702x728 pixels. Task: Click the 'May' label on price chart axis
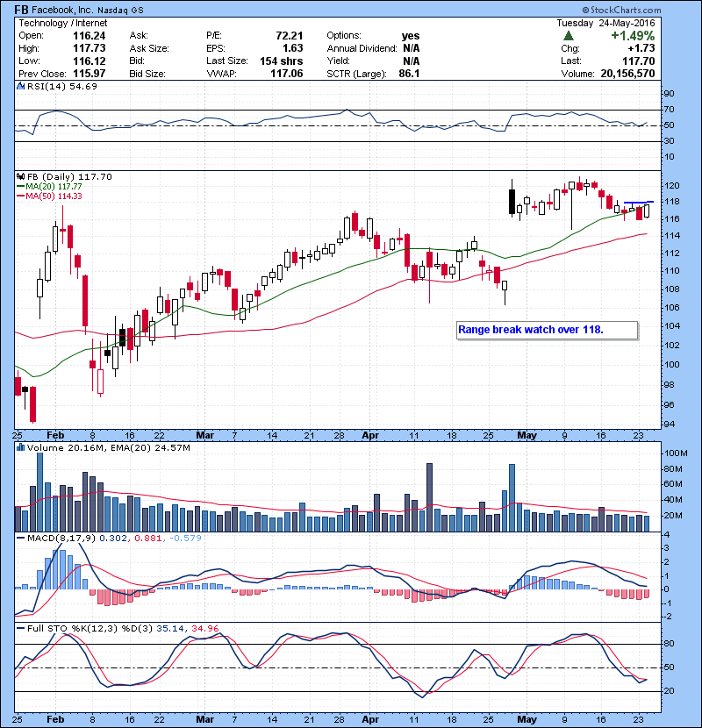point(526,435)
